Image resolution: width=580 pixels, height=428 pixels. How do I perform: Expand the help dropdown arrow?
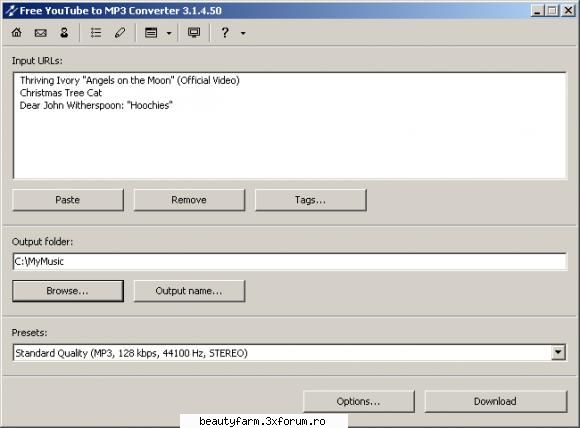243,33
